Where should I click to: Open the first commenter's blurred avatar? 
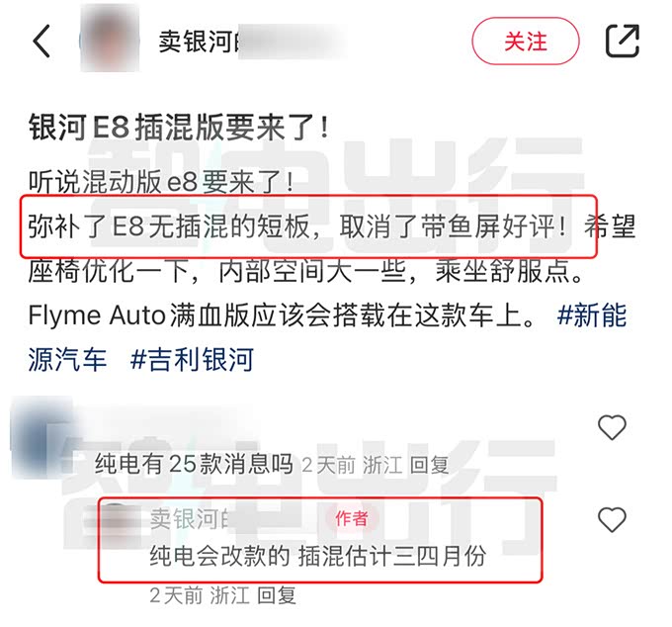click(42, 437)
